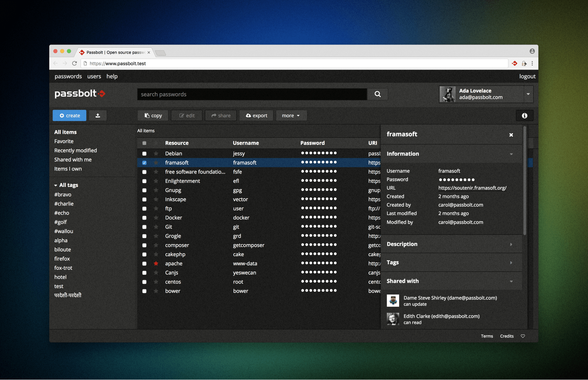This screenshot has width=588, height=380.
Task: Click the details panel scrollbar
Action: tap(525, 181)
